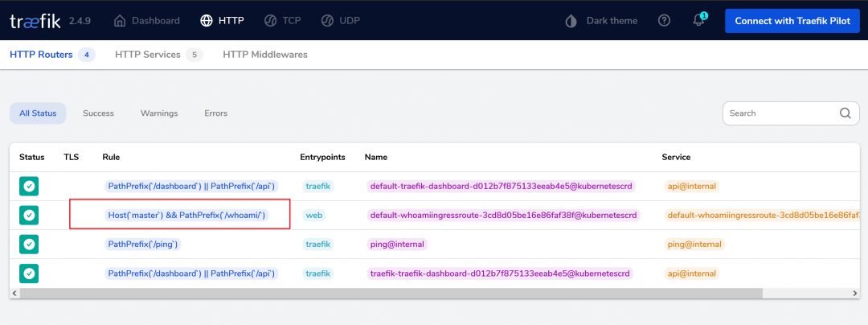Click the Name column header
The image size is (868, 325).
coord(376,157)
